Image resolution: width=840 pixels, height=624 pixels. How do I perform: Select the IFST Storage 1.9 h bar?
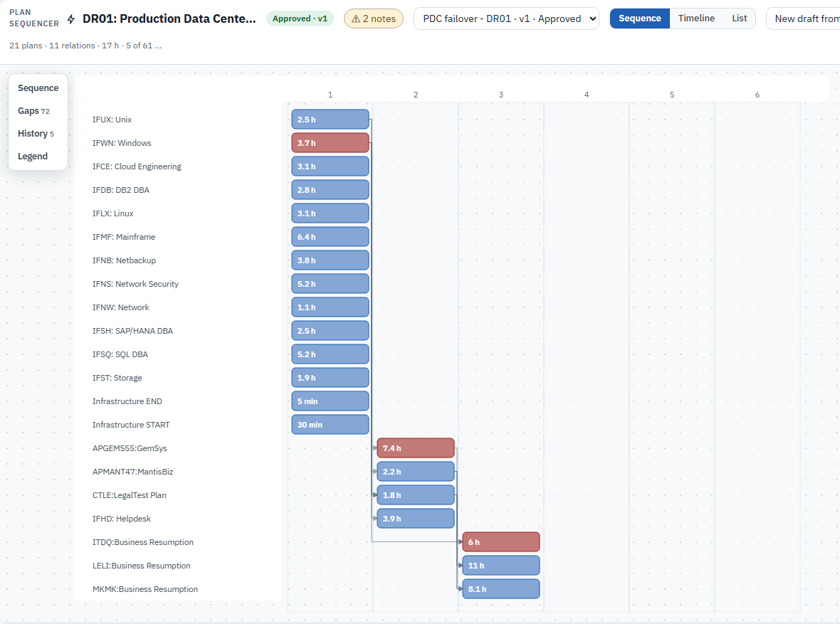(x=330, y=378)
